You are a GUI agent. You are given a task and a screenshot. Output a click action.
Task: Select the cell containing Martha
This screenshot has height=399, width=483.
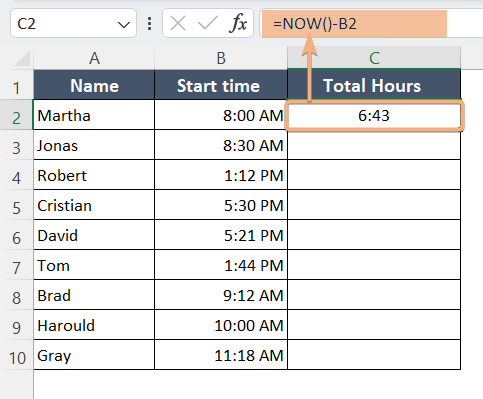(x=94, y=115)
